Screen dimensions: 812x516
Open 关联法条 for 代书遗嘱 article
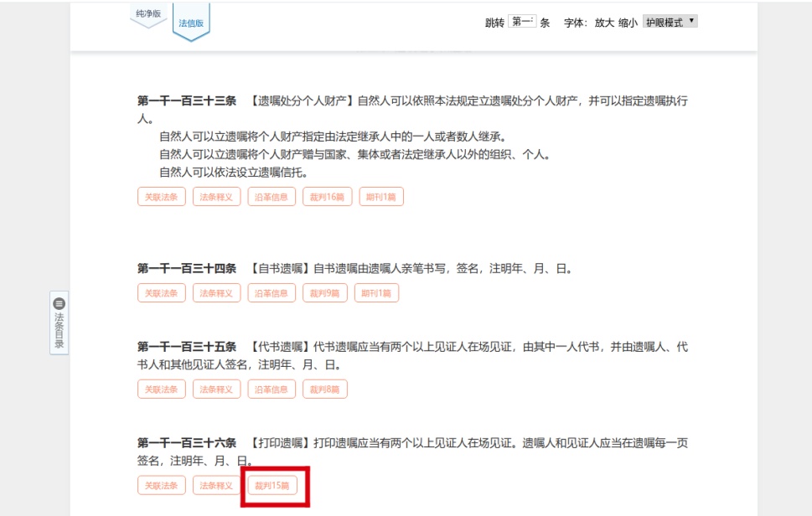point(162,389)
